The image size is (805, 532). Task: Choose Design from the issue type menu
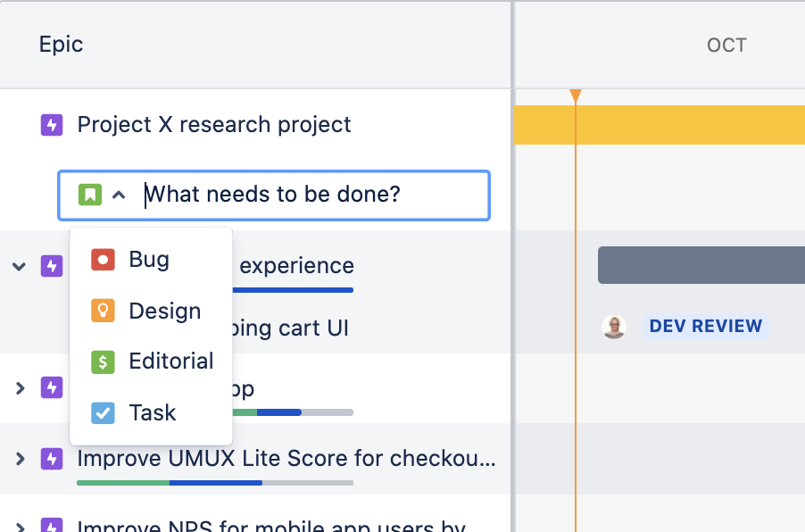click(163, 311)
